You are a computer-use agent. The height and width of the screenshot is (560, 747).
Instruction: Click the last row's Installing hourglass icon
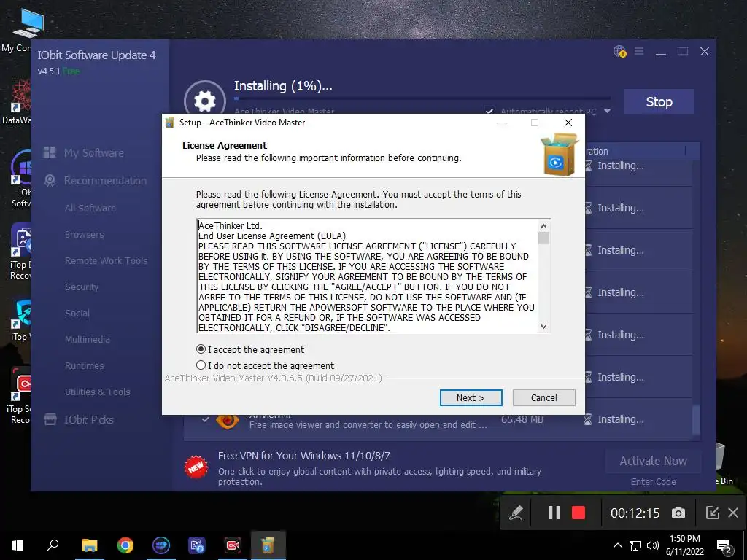[588, 419]
